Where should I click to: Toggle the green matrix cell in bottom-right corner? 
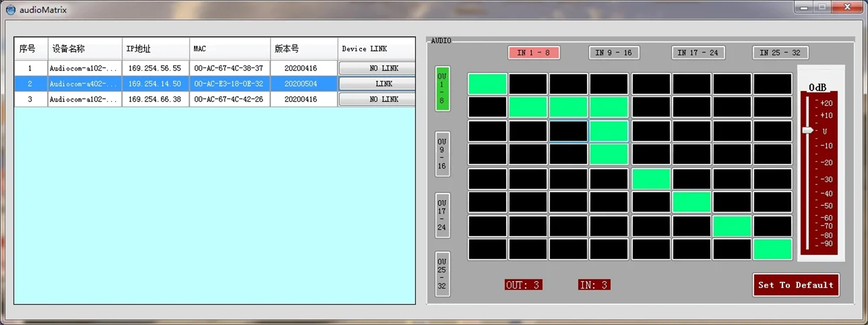pos(773,249)
